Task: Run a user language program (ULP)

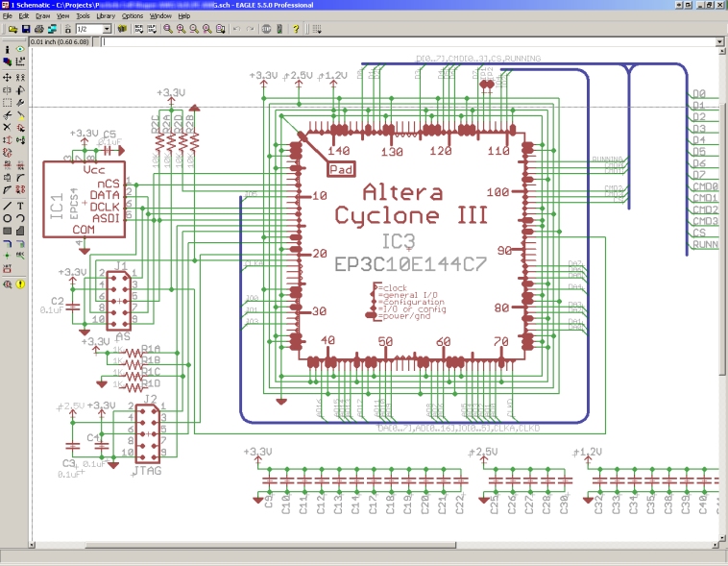Action: click(152, 29)
